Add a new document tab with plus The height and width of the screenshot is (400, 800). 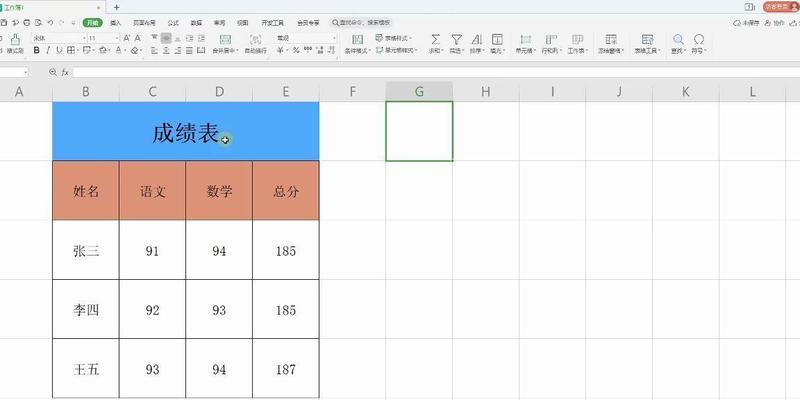point(116,7)
